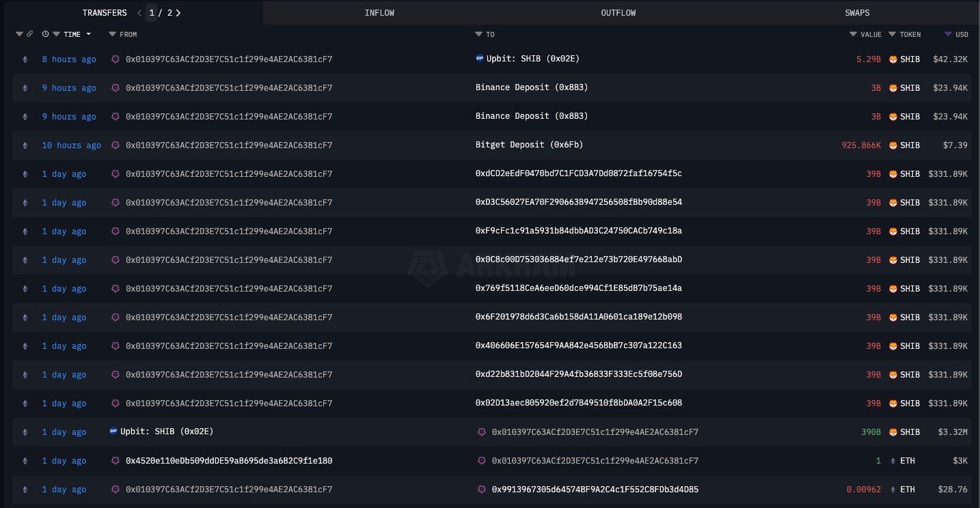This screenshot has height=508, width=980.
Task: Go to previous transfers page
Action: click(x=139, y=12)
